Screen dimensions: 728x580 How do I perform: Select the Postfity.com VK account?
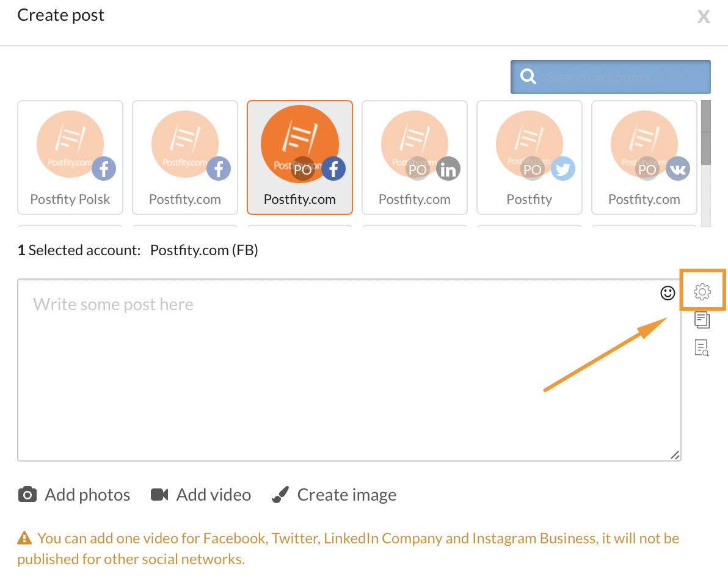644,158
